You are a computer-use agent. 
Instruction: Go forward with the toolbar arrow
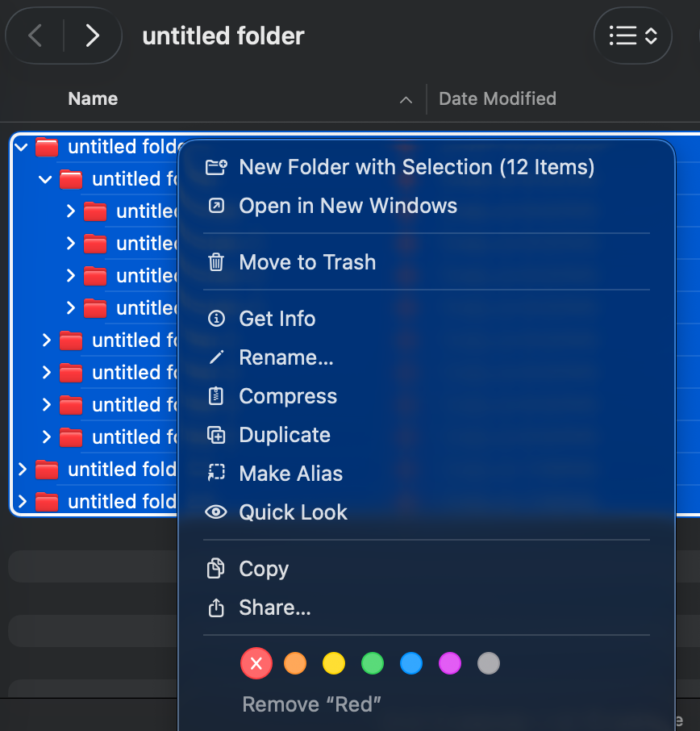tap(93, 36)
